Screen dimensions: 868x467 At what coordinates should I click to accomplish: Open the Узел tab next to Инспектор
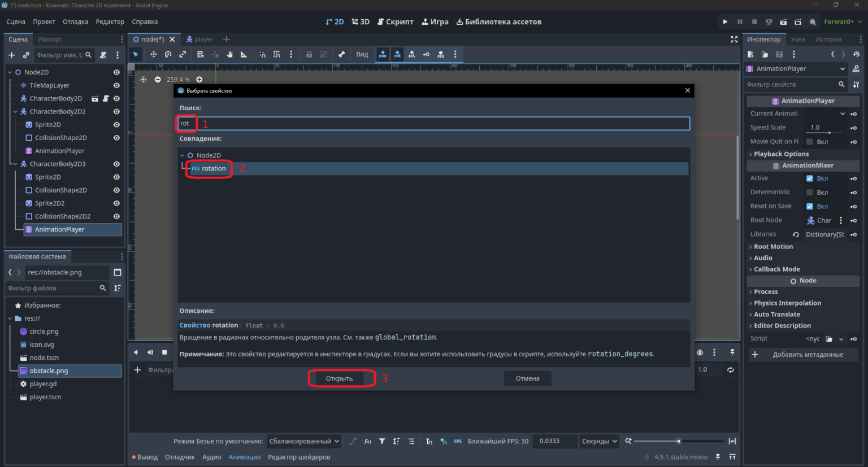(798, 39)
